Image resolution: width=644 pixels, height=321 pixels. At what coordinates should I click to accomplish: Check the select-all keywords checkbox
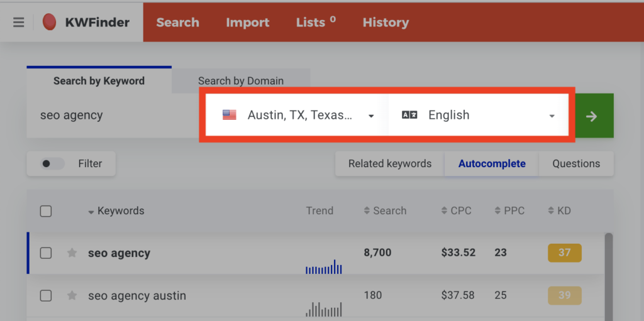45,212
